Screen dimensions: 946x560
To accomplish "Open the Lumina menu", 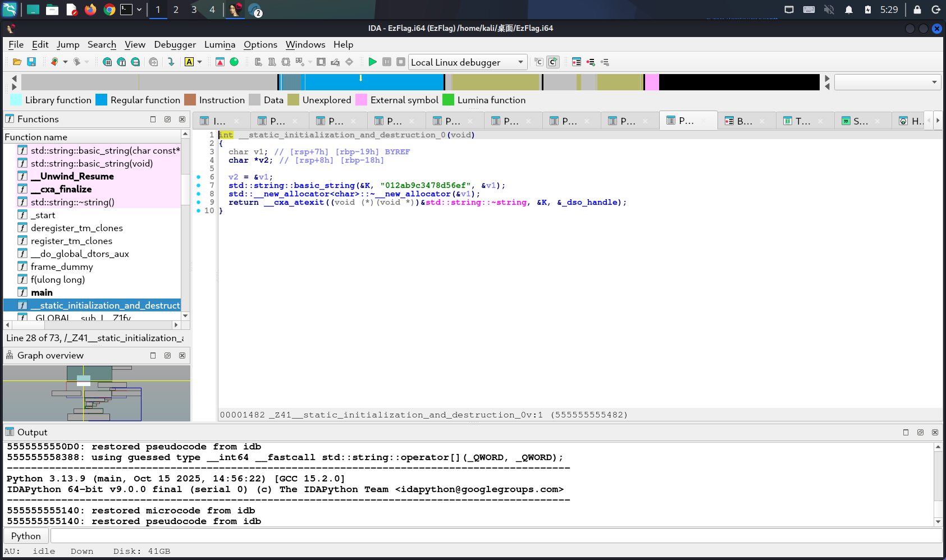I will (x=220, y=44).
